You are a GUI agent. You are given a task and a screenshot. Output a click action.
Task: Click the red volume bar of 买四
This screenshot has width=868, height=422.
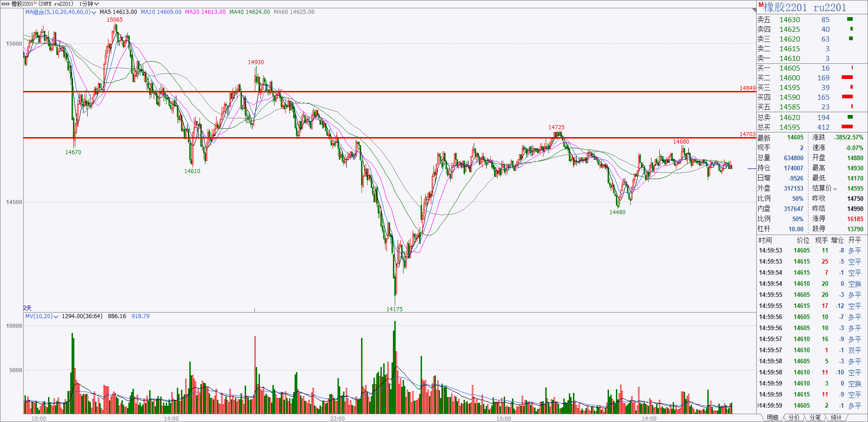point(847,96)
